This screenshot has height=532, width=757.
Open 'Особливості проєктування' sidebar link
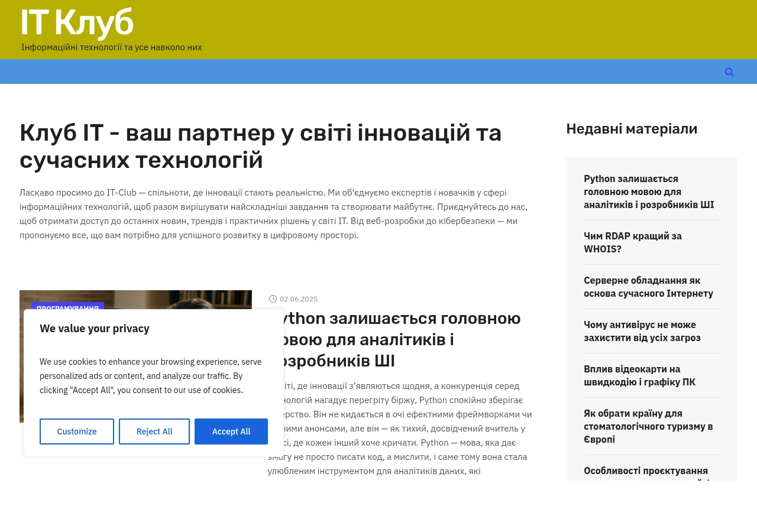pos(646,471)
